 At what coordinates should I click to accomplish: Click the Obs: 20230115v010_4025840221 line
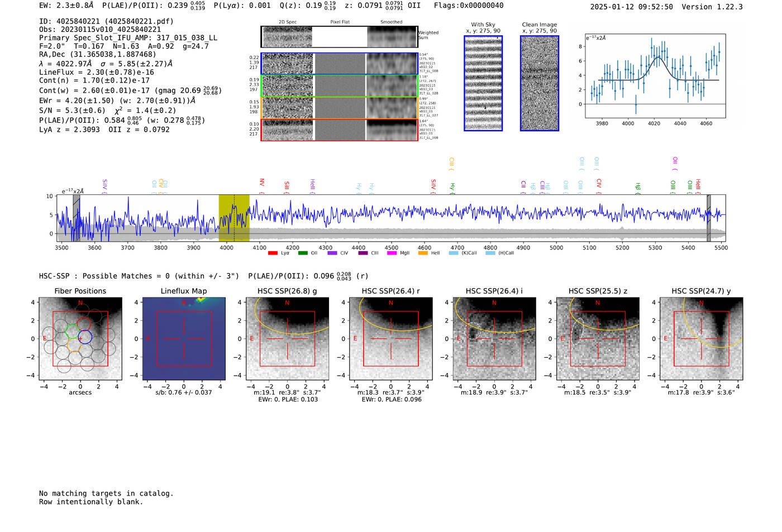[x=100, y=30]
